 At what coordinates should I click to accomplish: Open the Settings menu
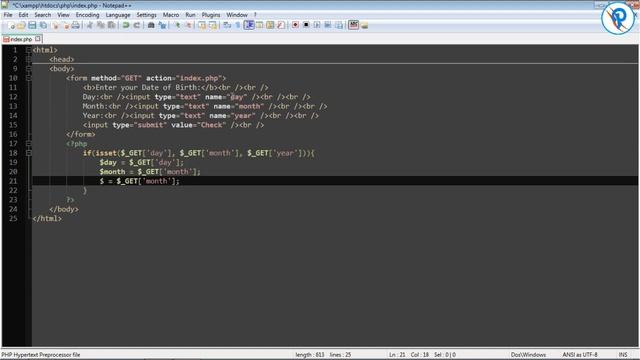pyautogui.click(x=147, y=15)
